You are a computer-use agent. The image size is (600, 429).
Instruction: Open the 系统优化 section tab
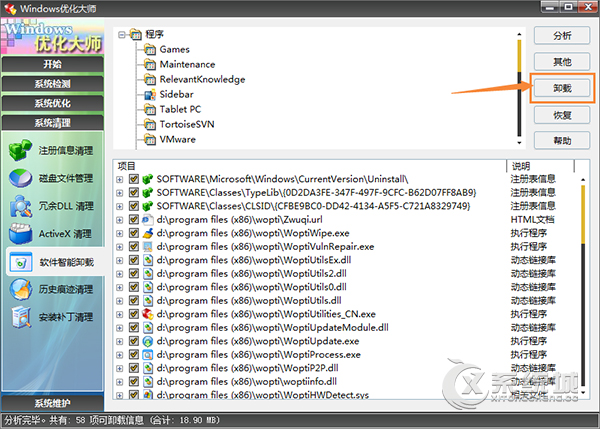point(52,103)
